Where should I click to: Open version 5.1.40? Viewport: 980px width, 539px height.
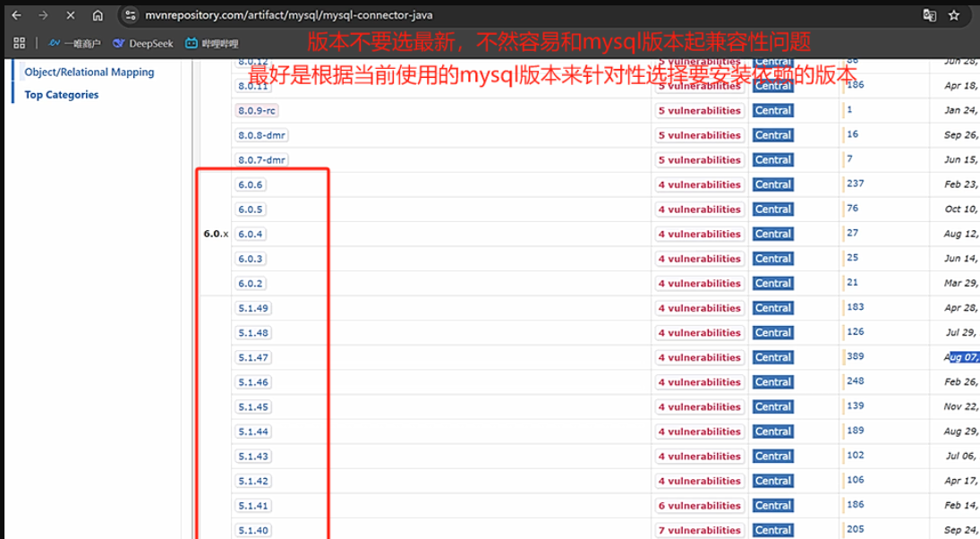[x=253, y=530]
